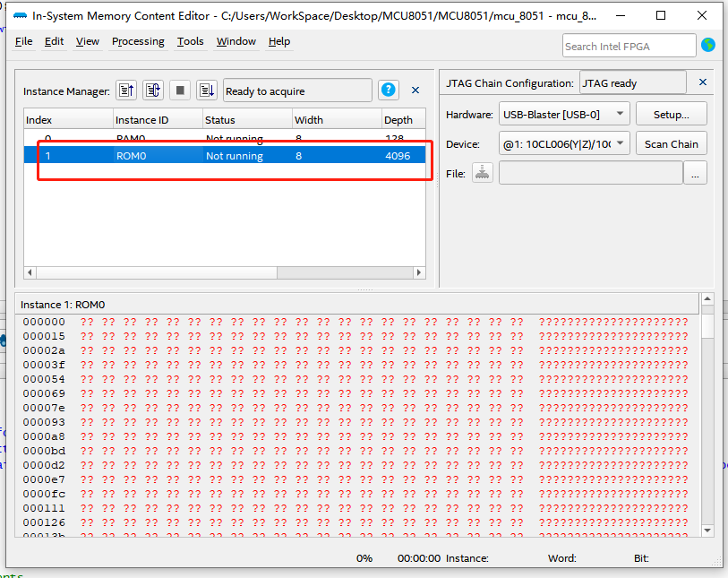The width and height of the screenshot is (728, 578).
Task: Click memory address 000015
Action: 44,336
